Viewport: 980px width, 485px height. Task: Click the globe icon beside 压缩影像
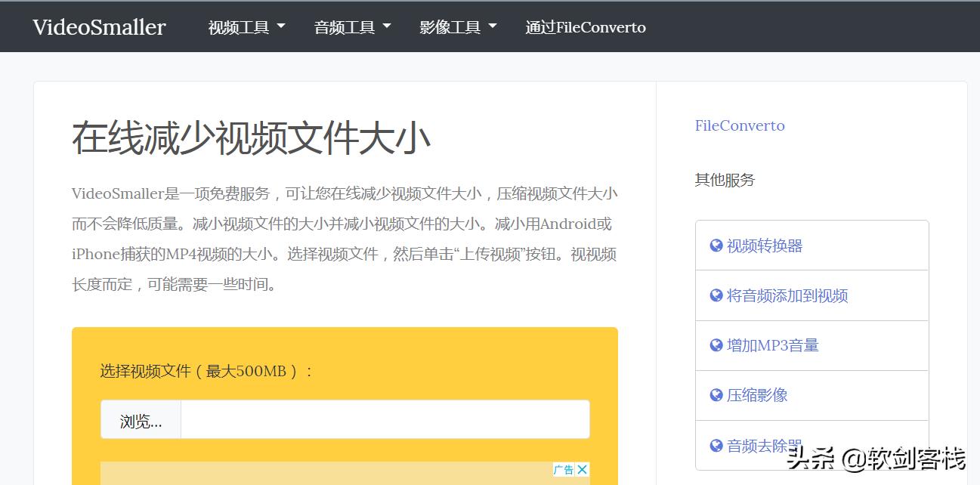(x=716, y=394)
